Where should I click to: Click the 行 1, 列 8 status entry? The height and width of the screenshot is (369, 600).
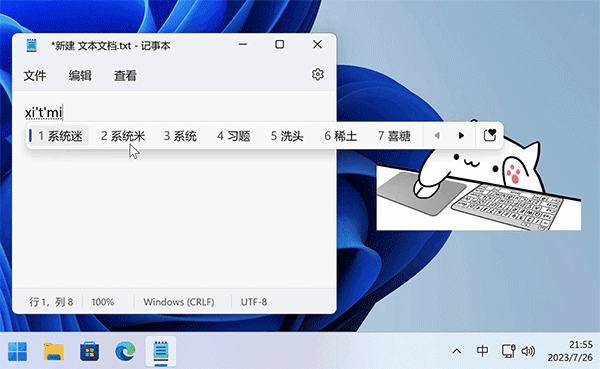(x=51, y=302)
